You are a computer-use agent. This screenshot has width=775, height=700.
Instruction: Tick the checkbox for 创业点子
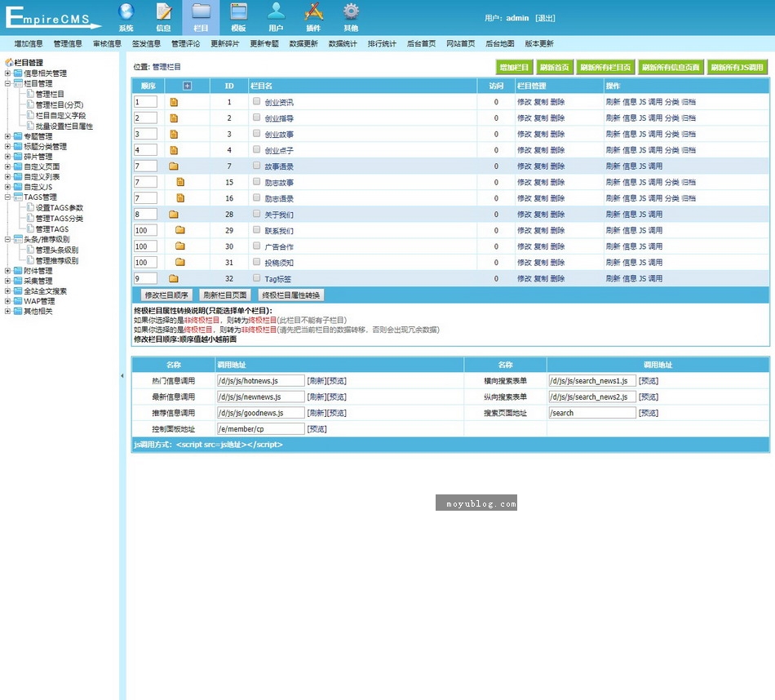click(256, 149)
